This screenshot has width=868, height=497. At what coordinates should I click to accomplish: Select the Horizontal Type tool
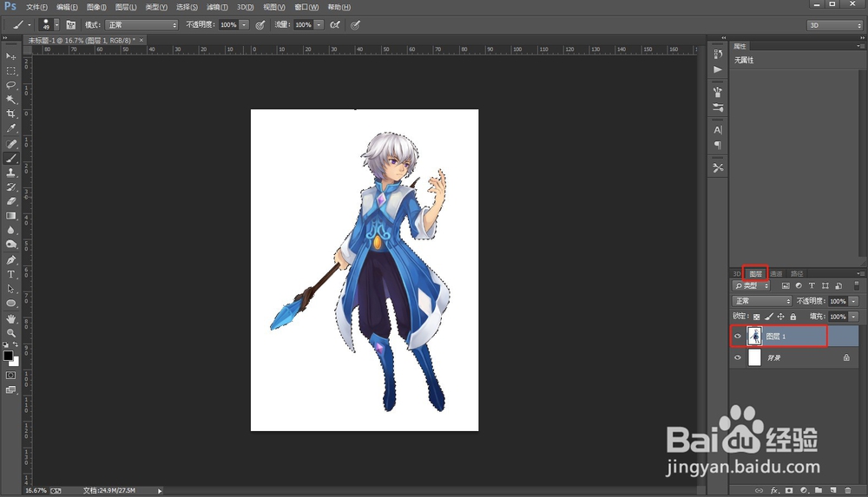tap(10, 274)
